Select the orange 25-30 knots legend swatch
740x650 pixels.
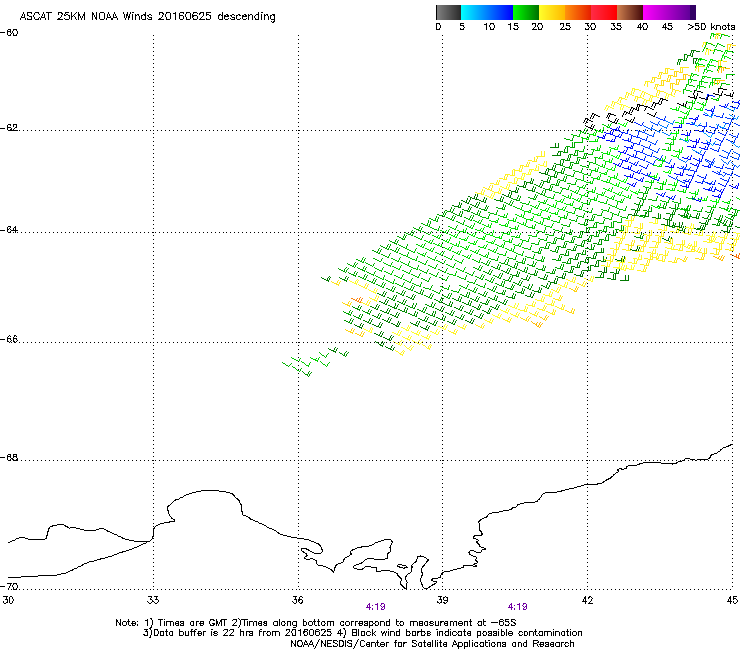pyautogui.click(x=578, y=12)
